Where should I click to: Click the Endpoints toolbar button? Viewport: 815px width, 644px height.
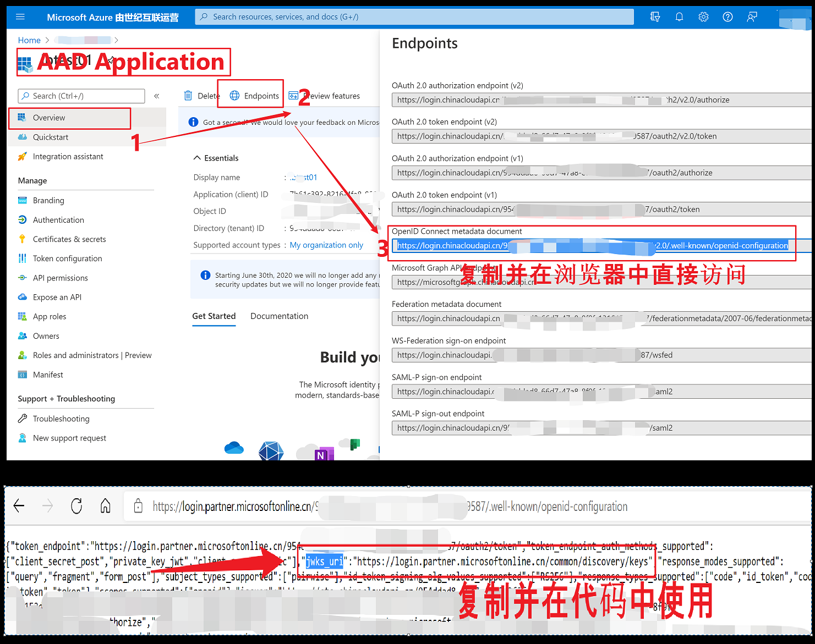click(x=254, y=96)
